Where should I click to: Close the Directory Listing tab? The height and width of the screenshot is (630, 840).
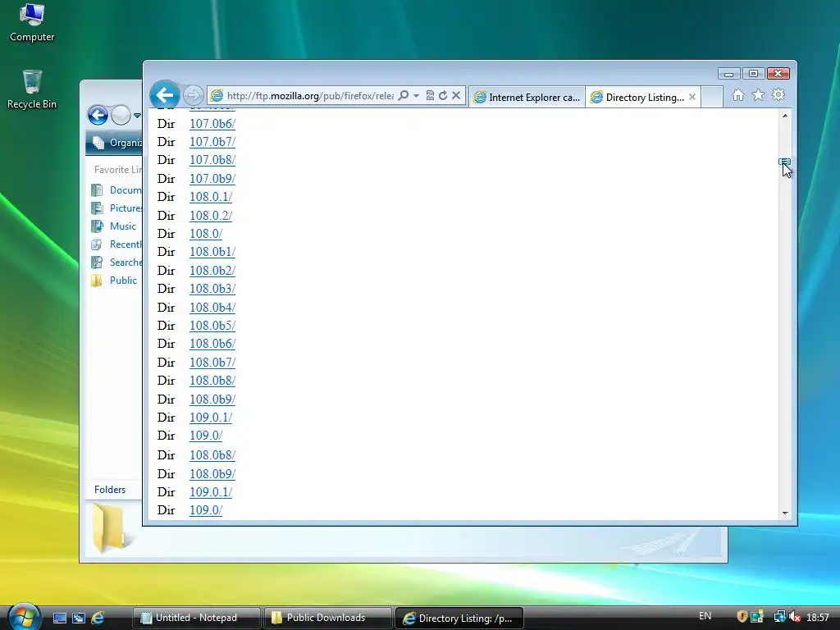pos(692,97)
